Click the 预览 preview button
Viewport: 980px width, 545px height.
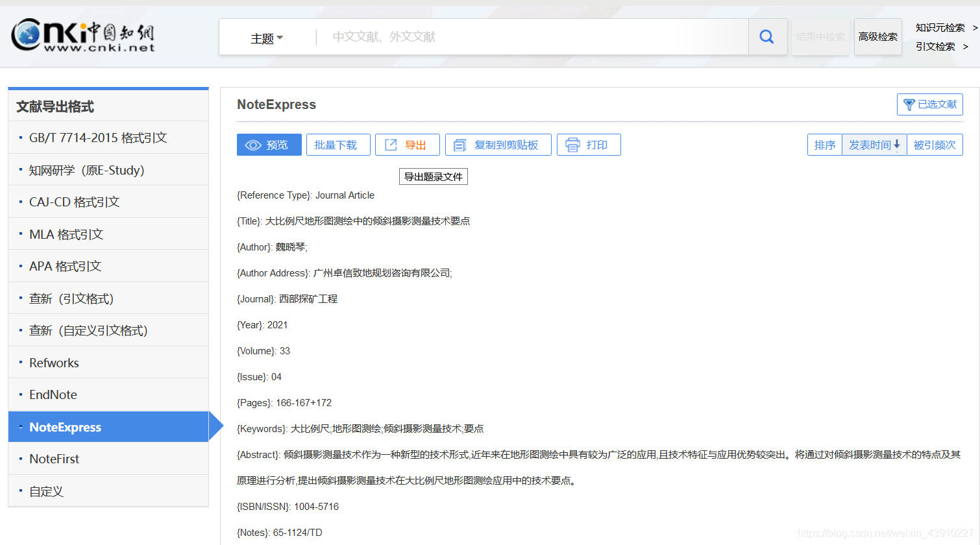[x=269, y=145]
